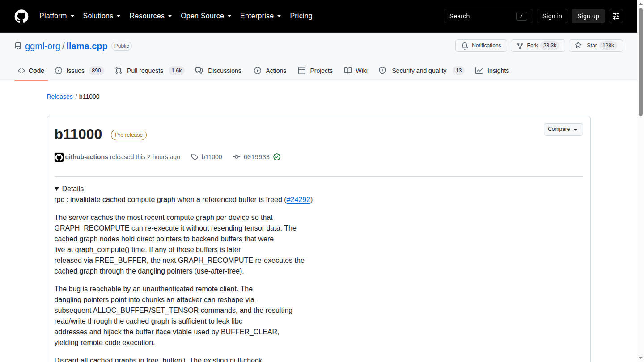Viewport: 644px width, 362px height.
Task: Open the Wiki tab
Action: coord(356,71)
